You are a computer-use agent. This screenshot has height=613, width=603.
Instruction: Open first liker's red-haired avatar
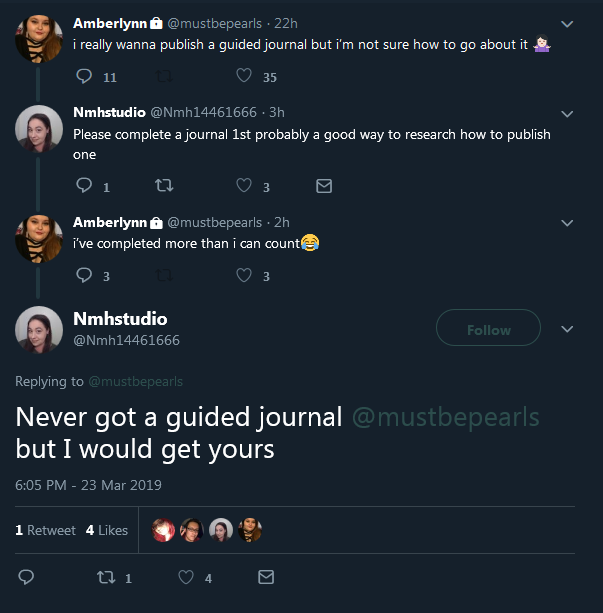tap(163, 530)
